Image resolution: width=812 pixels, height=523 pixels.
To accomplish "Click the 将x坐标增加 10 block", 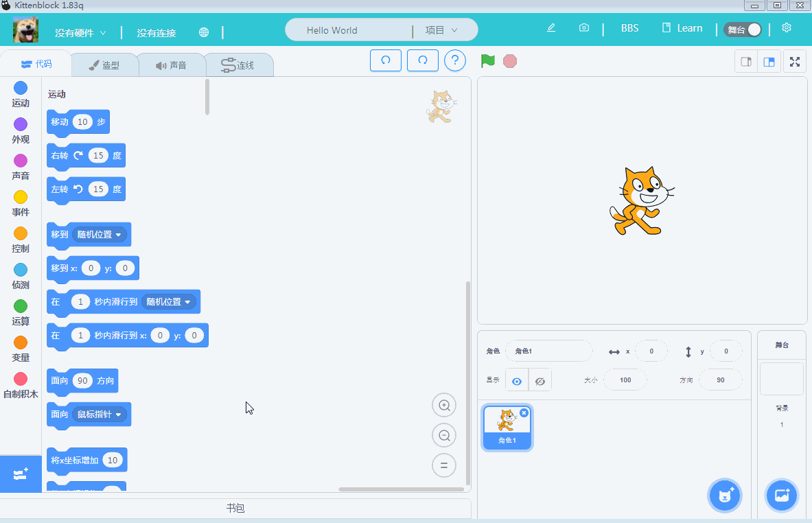I will (x=87, y=461).
